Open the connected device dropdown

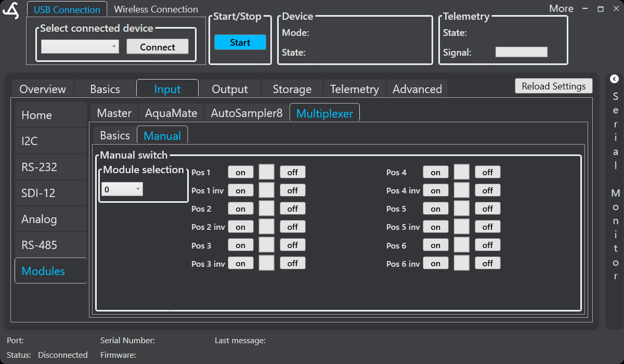(80, 47)
